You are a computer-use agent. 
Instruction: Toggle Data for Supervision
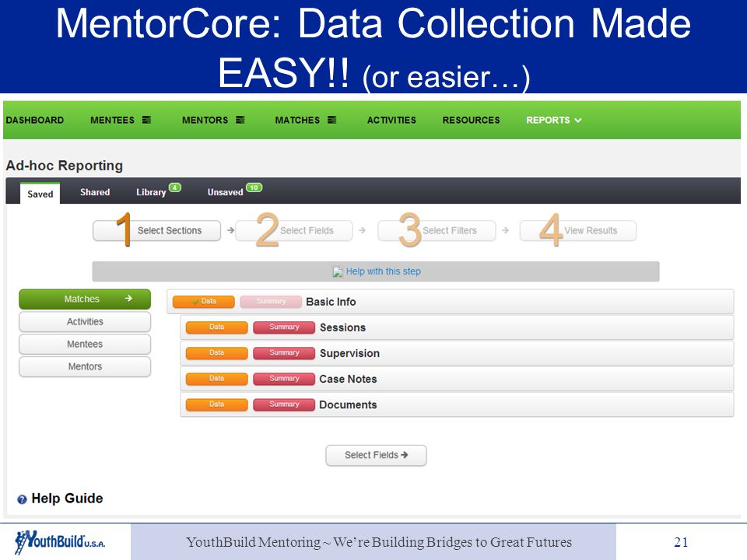tap(217, 353)
